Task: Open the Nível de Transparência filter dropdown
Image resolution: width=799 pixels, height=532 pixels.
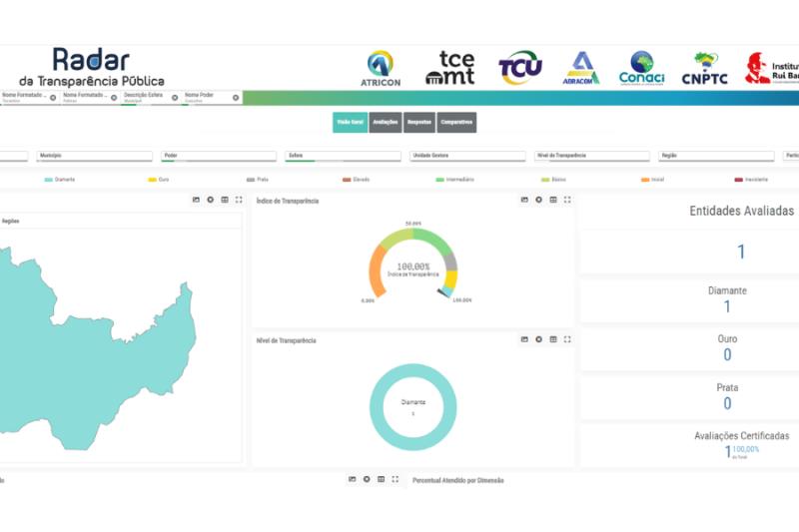Action: (591, 157)
